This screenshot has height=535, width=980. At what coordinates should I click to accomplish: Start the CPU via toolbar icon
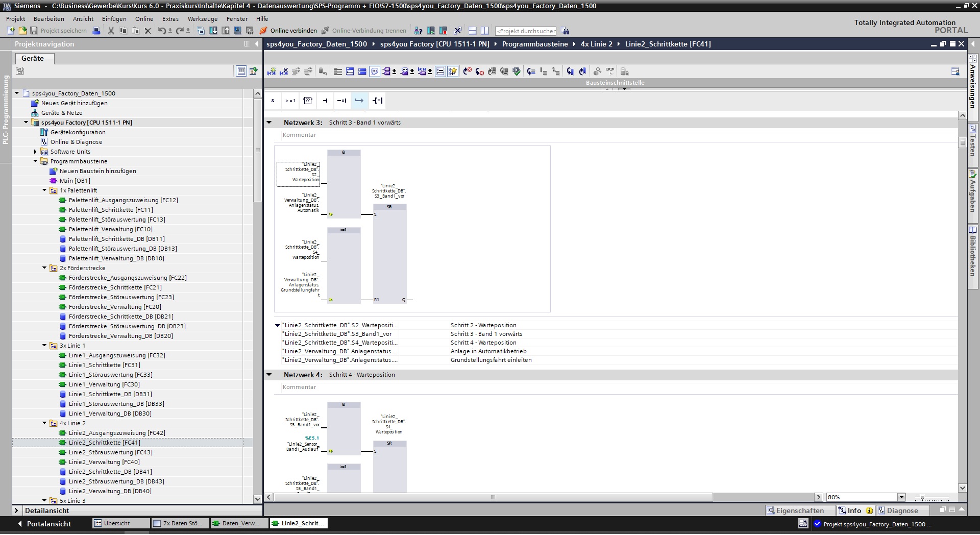click(431, 31)
